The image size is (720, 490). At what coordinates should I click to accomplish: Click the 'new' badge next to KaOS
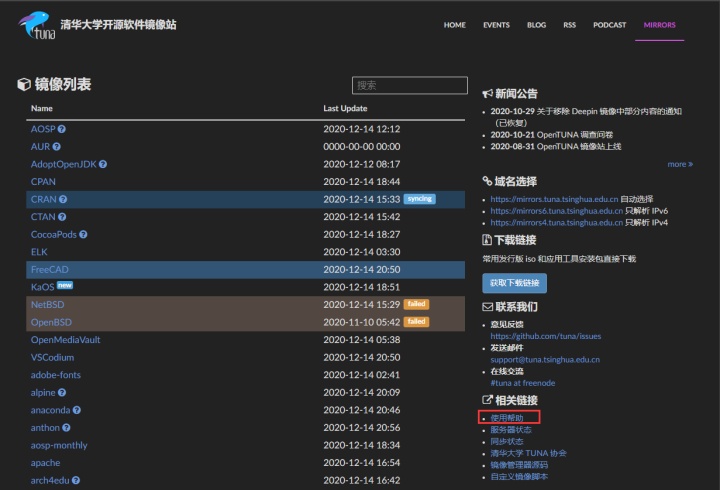point(65,285)
